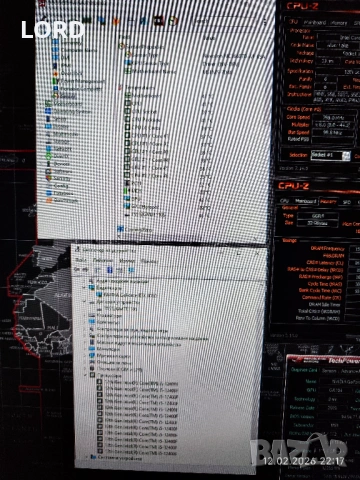
Task: Select Power Management in AIDA64 tree
Action: click(x=79, y=81)
